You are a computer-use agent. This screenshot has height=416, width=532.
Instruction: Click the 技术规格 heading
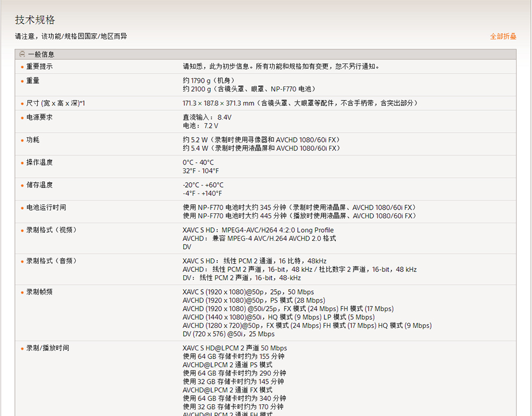[35, 20]
